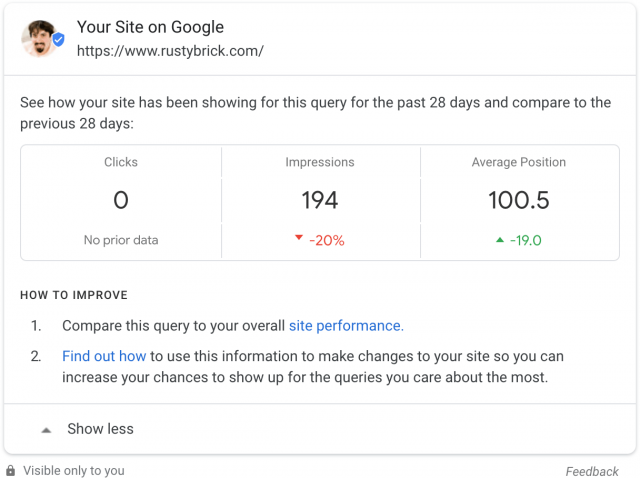Click the -19.0 position change

525,240
